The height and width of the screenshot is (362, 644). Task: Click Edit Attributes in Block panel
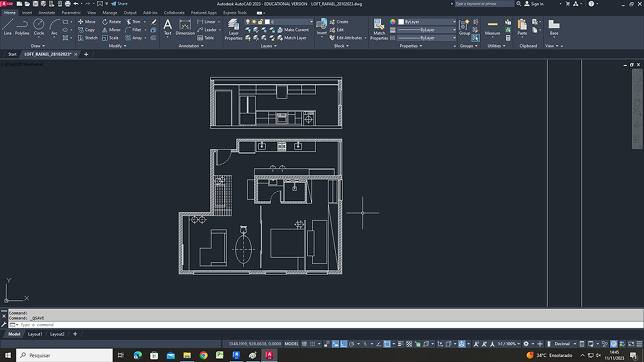(x=346, y=38)
